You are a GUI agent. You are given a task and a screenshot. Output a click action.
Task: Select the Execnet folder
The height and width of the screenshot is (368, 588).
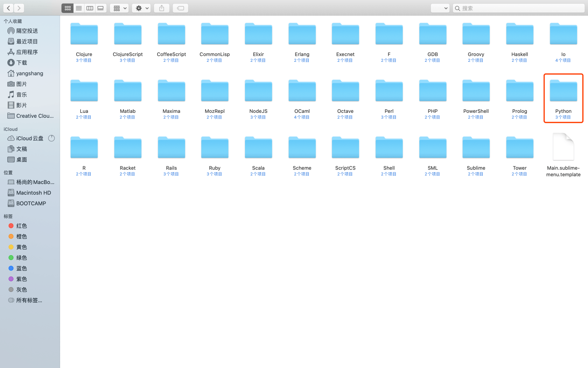tap(345, 34)
